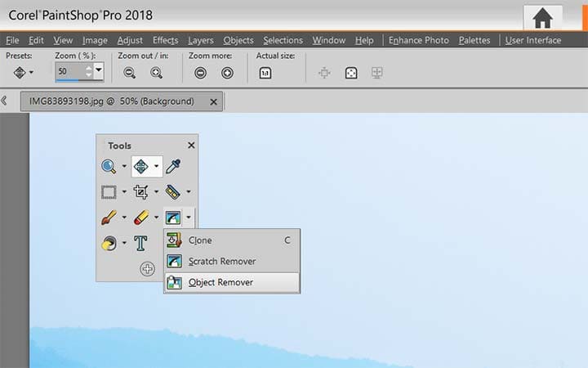Open the Edit menu
The width and height of the screenshot is (588, 368).
36,40
